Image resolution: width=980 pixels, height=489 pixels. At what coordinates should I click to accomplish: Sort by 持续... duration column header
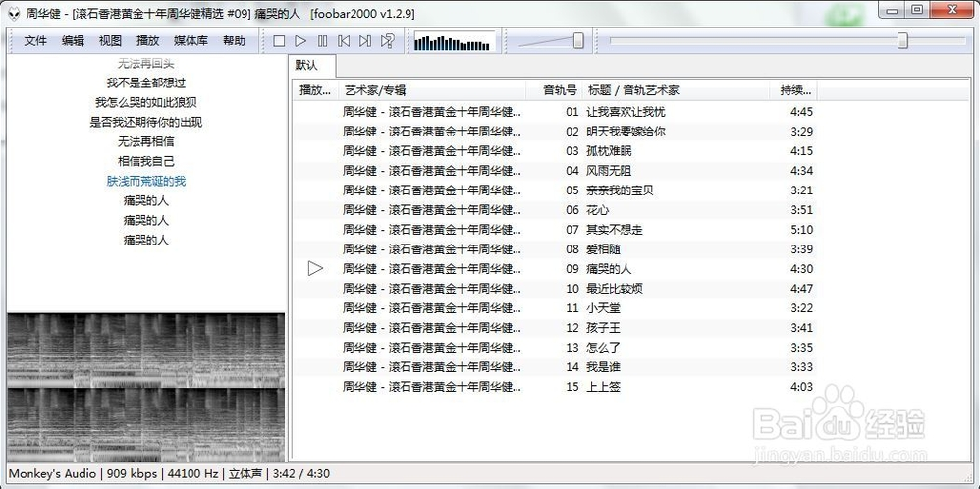[x=793, y=90]
